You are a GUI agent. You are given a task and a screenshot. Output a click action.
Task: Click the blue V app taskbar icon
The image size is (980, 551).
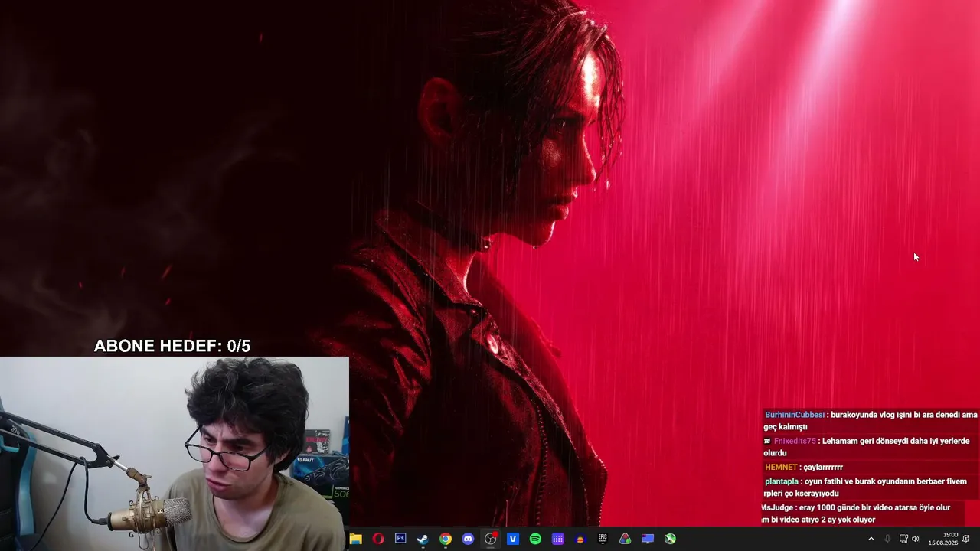click(x=513, y=539)
